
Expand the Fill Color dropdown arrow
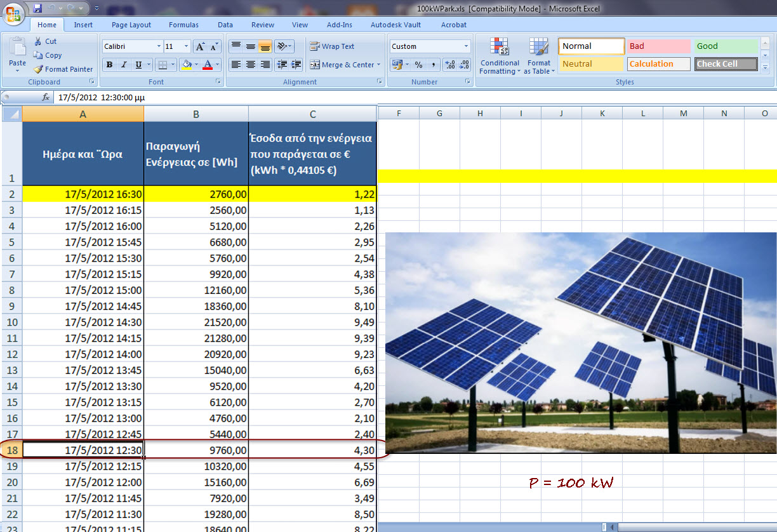click(x=197, y=65)
